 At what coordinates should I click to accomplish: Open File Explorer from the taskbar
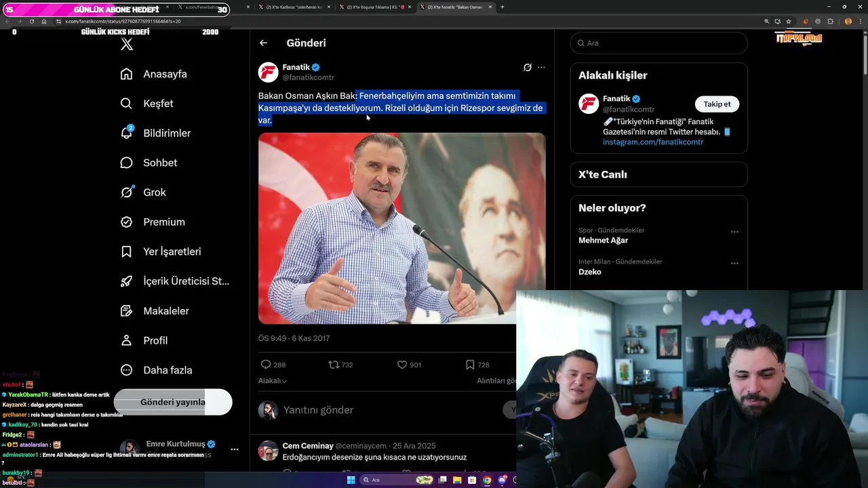(457, 480)
